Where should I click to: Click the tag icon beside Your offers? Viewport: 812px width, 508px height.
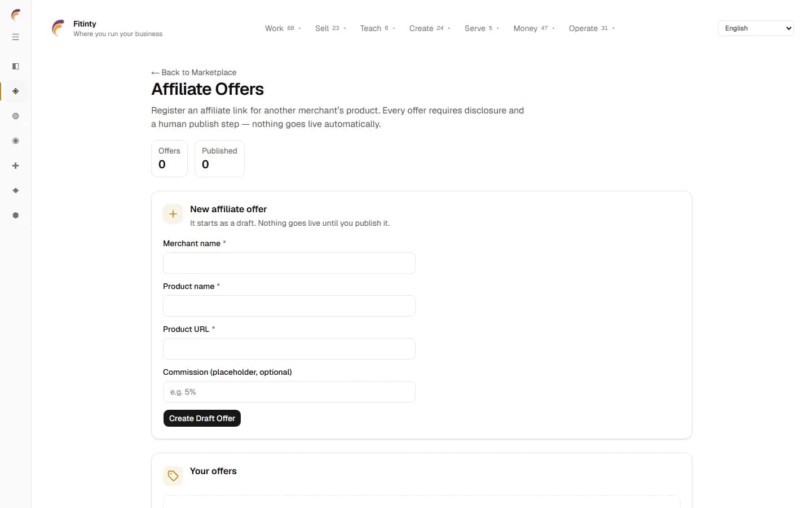pyautogui.click(x=173, y=476)
